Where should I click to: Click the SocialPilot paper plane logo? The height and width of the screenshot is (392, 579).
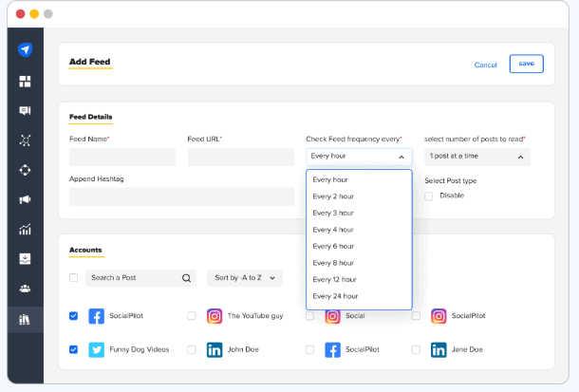click(25, 50)
